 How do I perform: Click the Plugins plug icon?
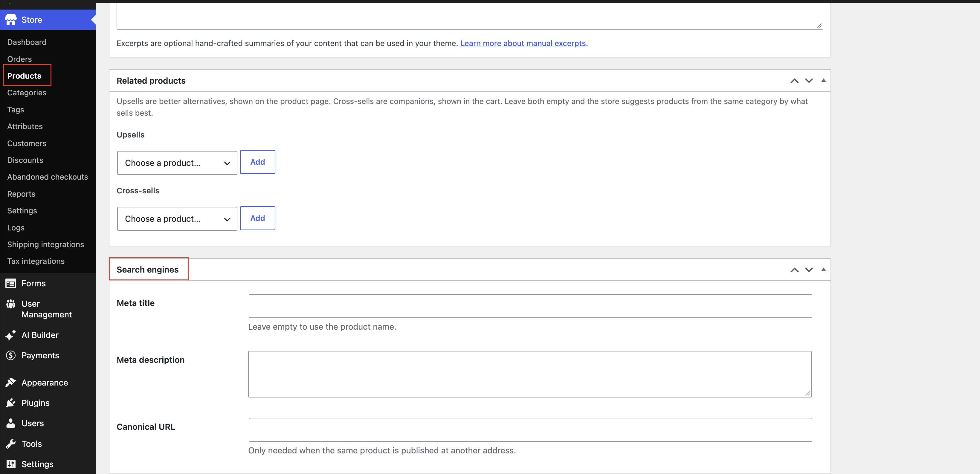click(x=11, y=403)
